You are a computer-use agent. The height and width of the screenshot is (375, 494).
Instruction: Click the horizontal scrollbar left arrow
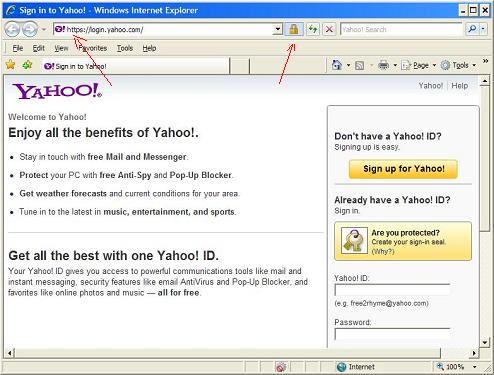[10, 353]
